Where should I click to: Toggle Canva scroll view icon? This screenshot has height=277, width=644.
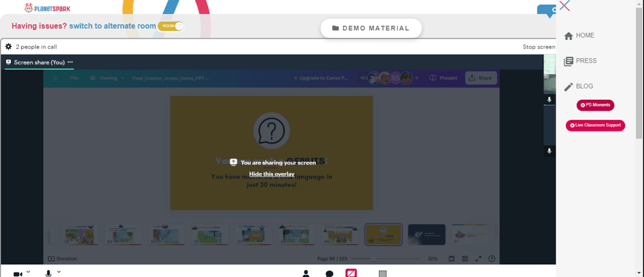(x=451, y=259)
